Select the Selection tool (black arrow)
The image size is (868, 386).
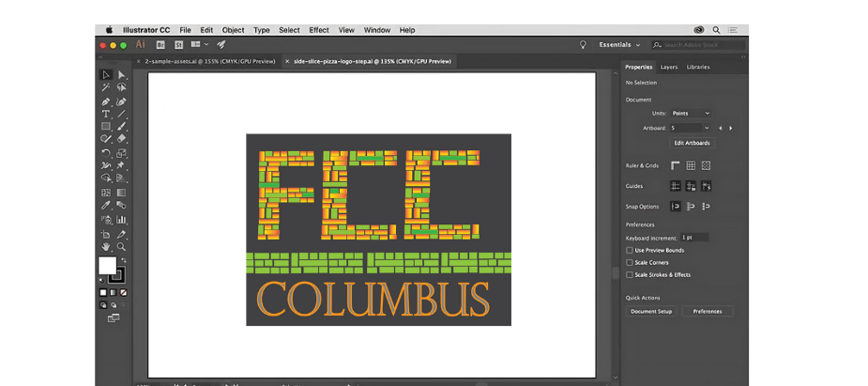(x=106, y=75)
